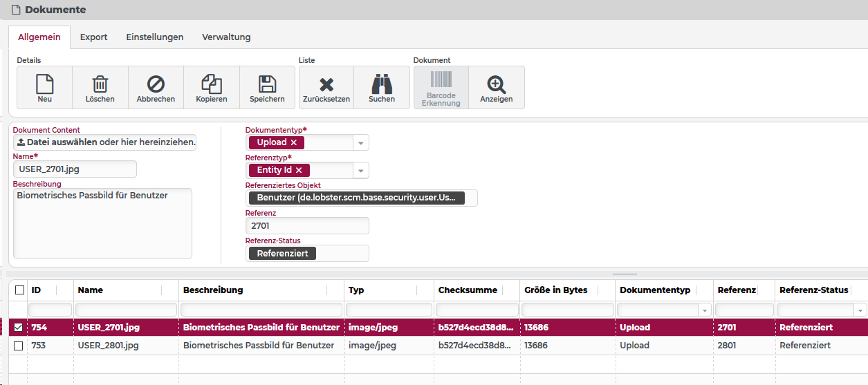
Task: Click the Löschen trash icon
Action: pyautogui.click(x=100, y=84)
